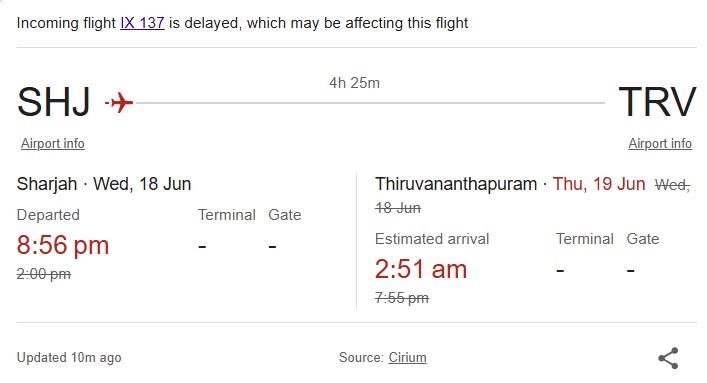The width and height of the screenshot is (707, 383).
Task: Click the red airplane icon
Action: click(119, 102)
